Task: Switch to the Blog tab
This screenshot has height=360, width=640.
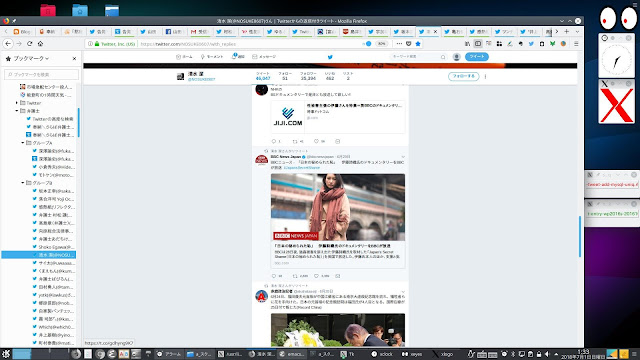Action: tap(22, 31)
